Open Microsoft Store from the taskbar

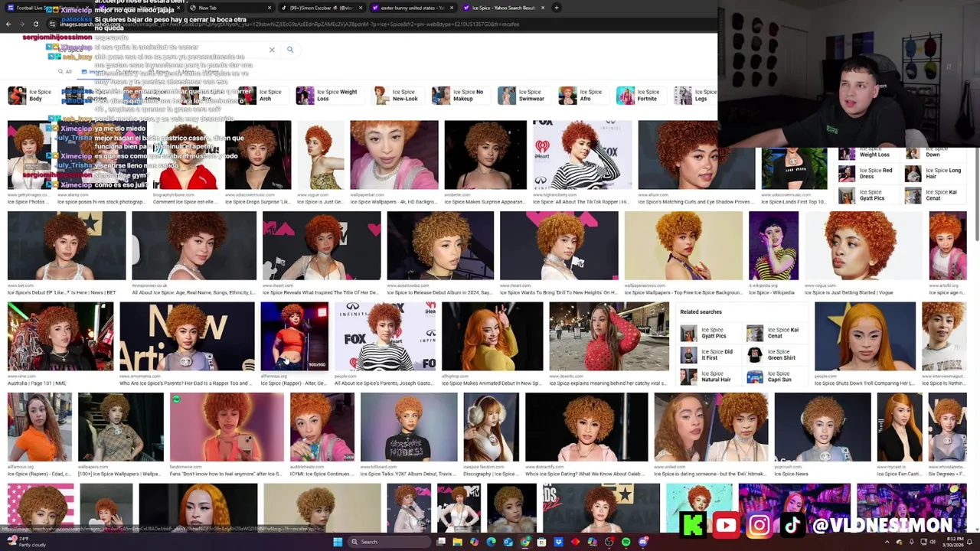coord(541,542)
